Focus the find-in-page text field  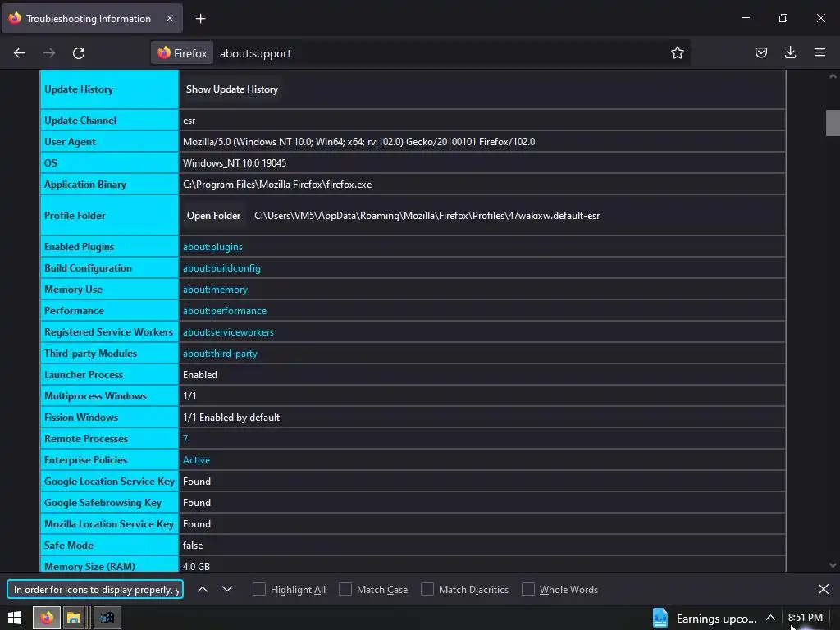(x=95, y=589)
